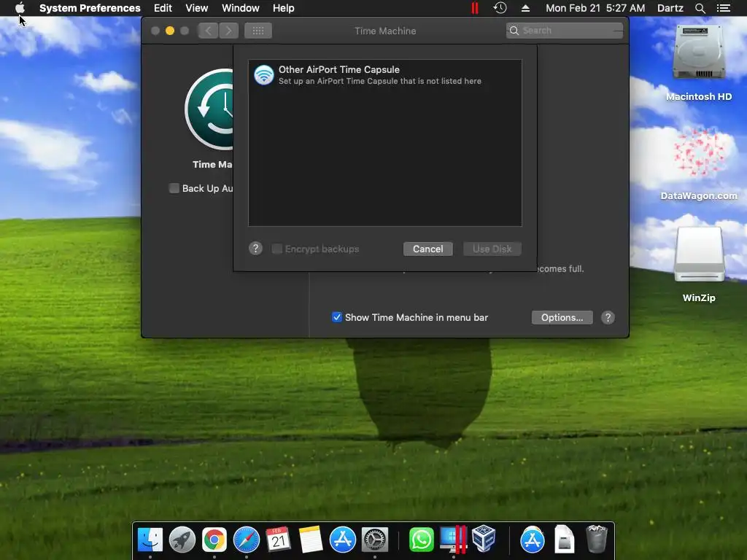This screenshot has width=747, height=560.
Task: Click the Use Disk button
Action: tap(492, 249)
